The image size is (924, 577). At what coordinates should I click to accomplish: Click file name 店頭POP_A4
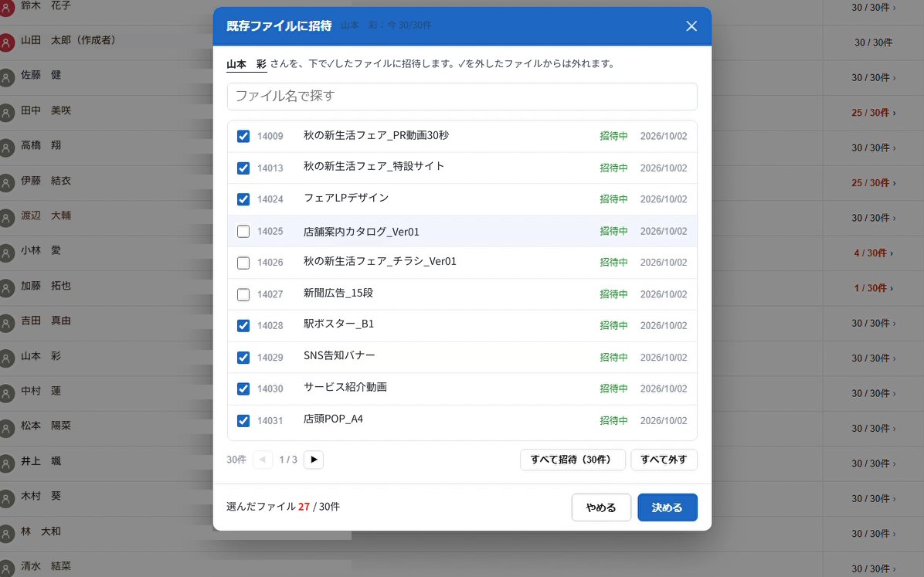point(334,419)
